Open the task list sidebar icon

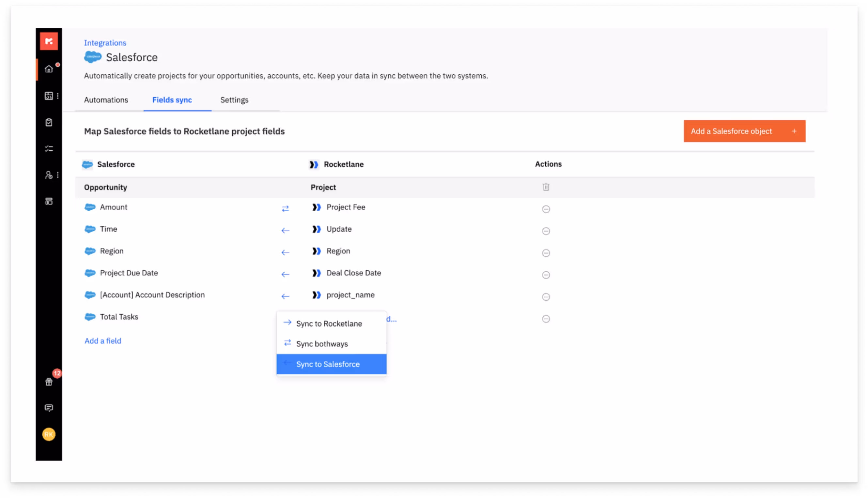pyautogui.click(x=49, y=148)
